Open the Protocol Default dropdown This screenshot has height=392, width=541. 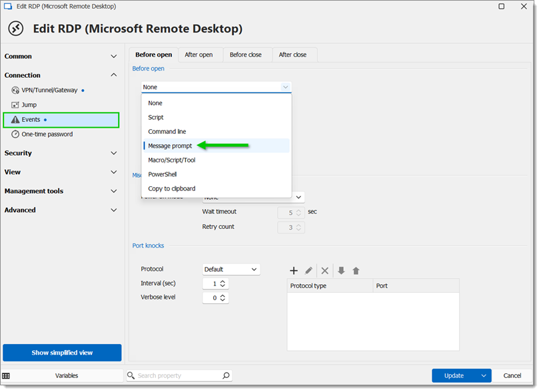click(x=231, y=270)
